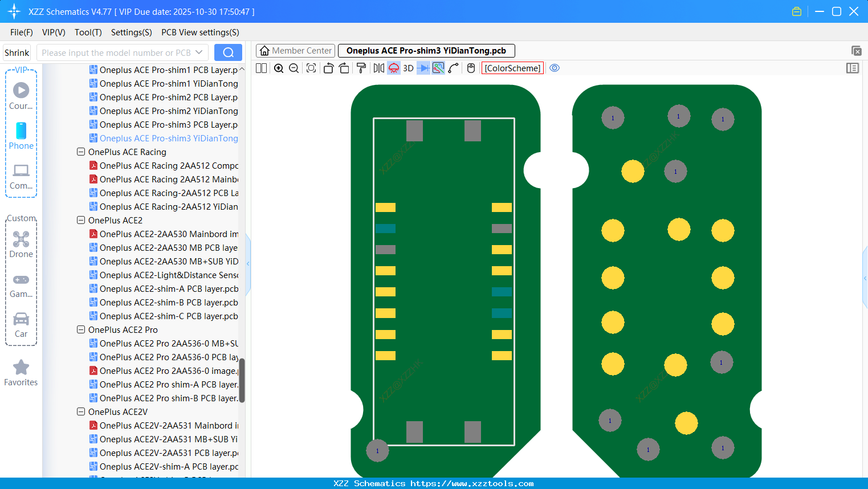Open the File menu
The height and width of the screenshot is (489, 868).
coord(22,32)
